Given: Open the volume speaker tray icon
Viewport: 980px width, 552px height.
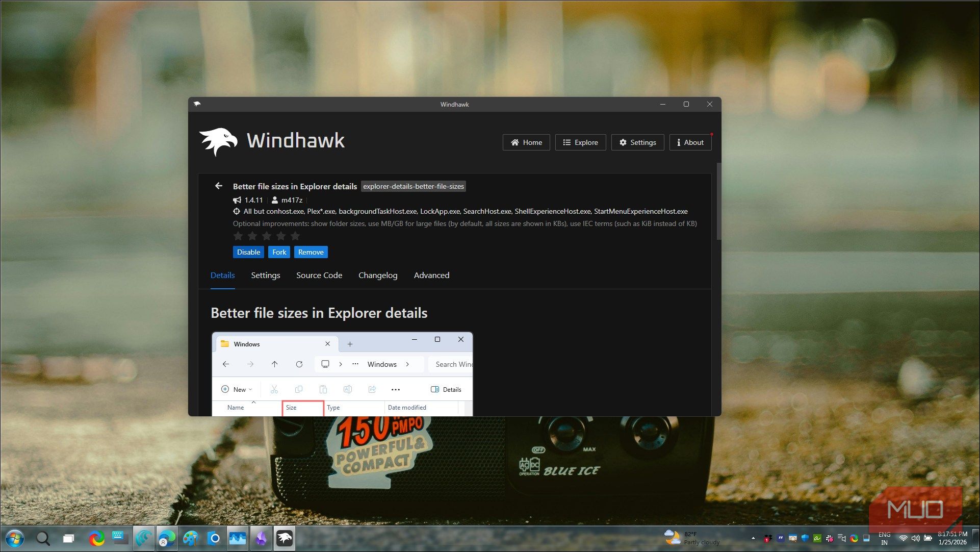Looking at the screenshot, I should tap(916, 538).
